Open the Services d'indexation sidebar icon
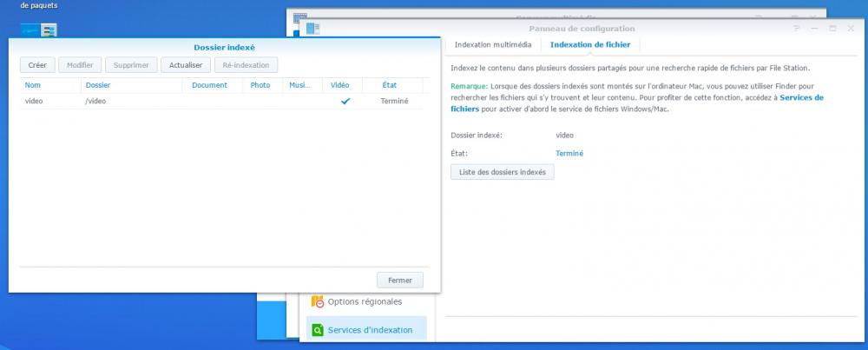This screenshot has height=350, width=868. coord(318,330)
